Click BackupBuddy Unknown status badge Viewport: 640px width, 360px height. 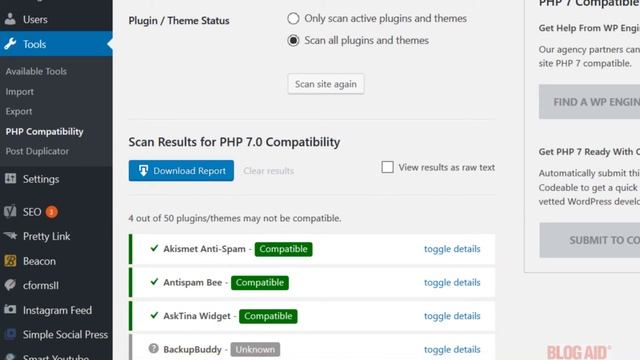coord(255,349)
